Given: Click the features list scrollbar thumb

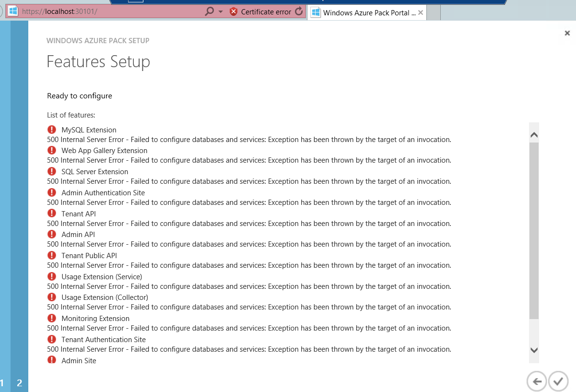Looking at the screenshot, I should pos(534,230).
